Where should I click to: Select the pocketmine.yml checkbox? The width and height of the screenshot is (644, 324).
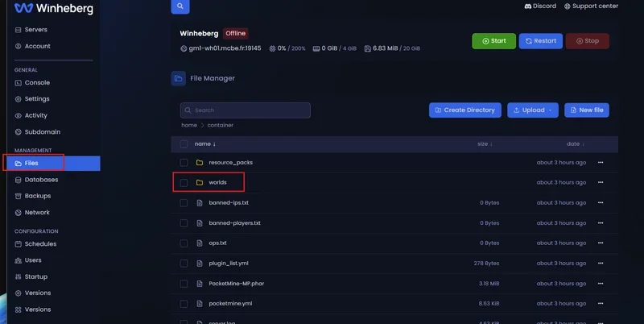tap(184, 304)
